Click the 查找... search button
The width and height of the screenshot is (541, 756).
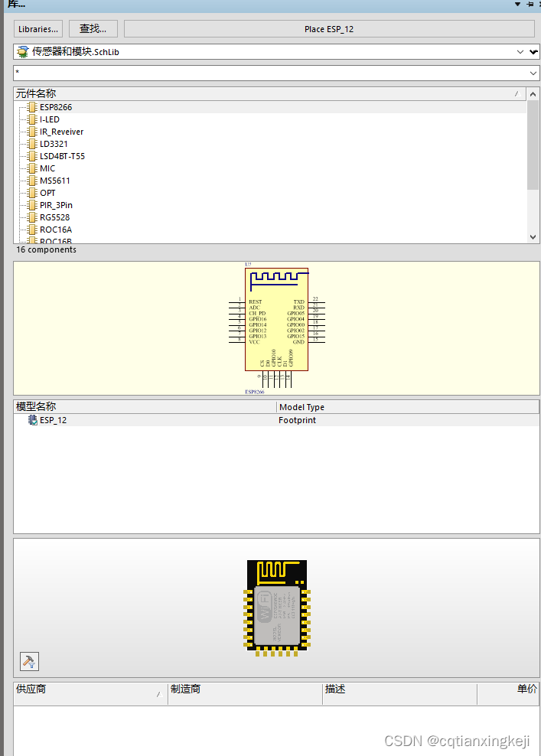point(93,29)
